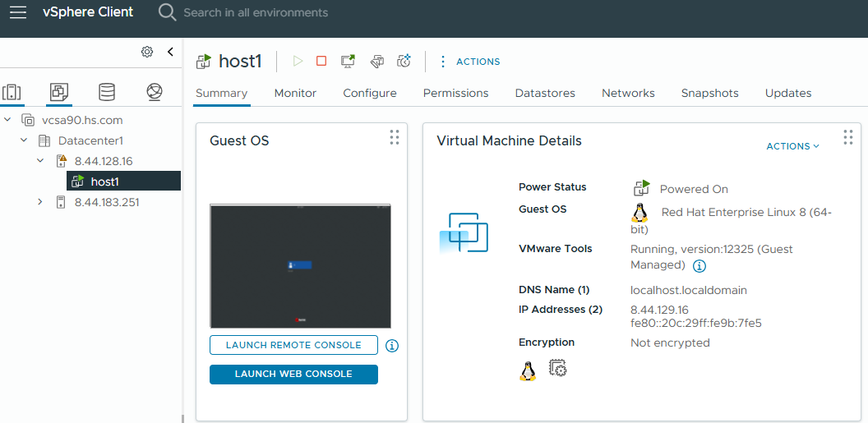Click the sidebar vertical scrollbar
The height and width of the screenshot is (423, 868).
point(182,418)
